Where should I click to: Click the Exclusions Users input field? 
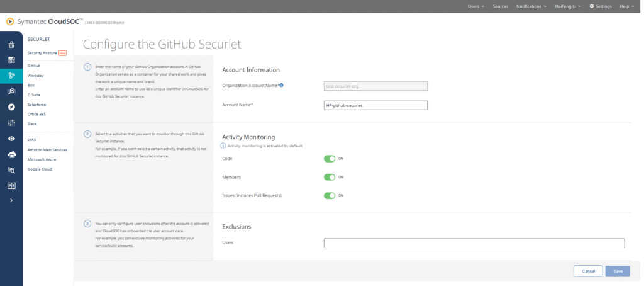coord(474,243)
